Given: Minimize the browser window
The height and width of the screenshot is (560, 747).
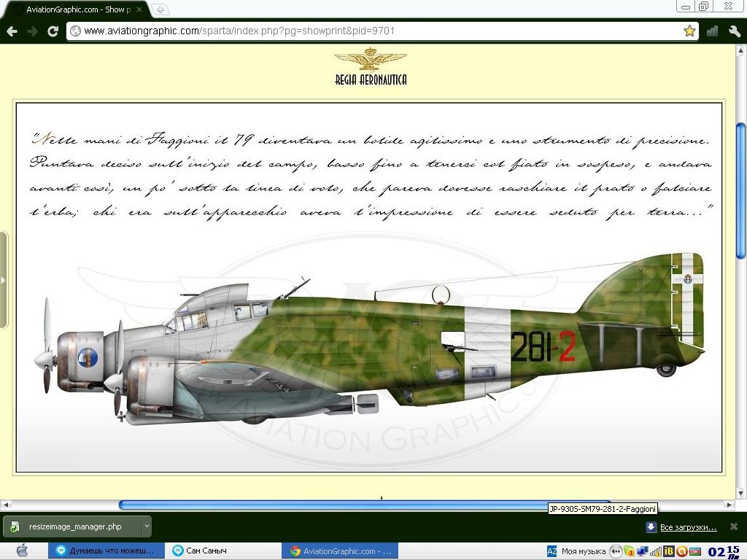Looking at the screenshot, I should (686, 7).
